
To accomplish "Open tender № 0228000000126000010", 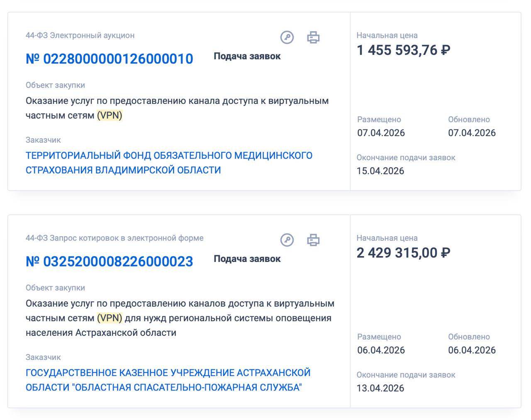I will 110,59.
